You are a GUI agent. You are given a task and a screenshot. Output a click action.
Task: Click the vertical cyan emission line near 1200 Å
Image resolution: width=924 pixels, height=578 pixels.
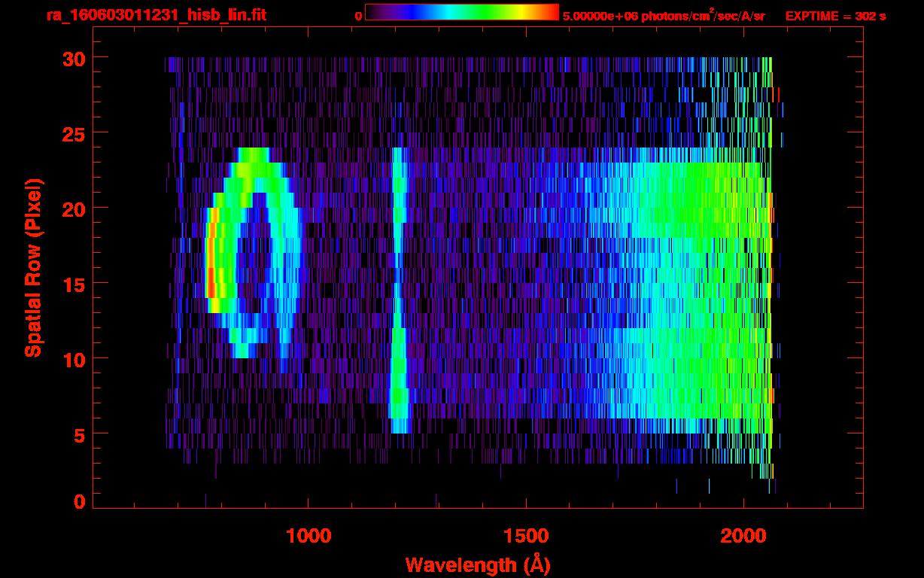click(398, 286)
